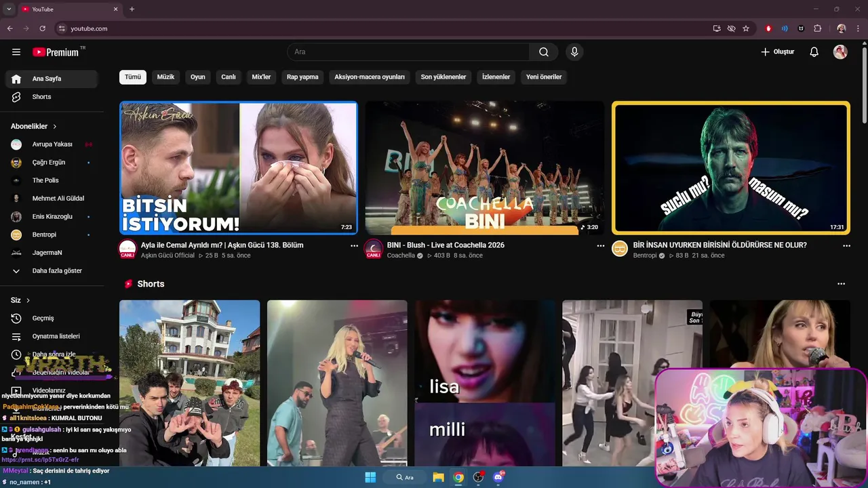This screenshot has width=868, height=488.
Task: Open The Polis subscription channel
Action: (52, 180)
